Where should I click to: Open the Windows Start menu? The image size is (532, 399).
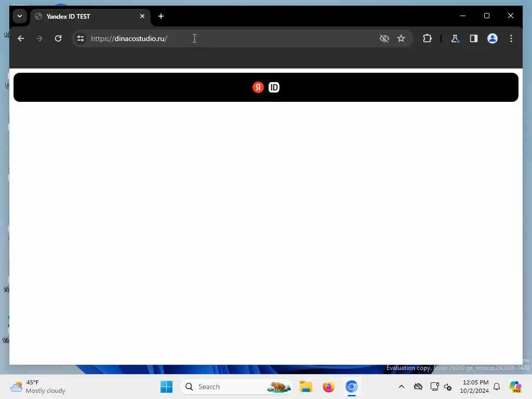pos(166,387)
